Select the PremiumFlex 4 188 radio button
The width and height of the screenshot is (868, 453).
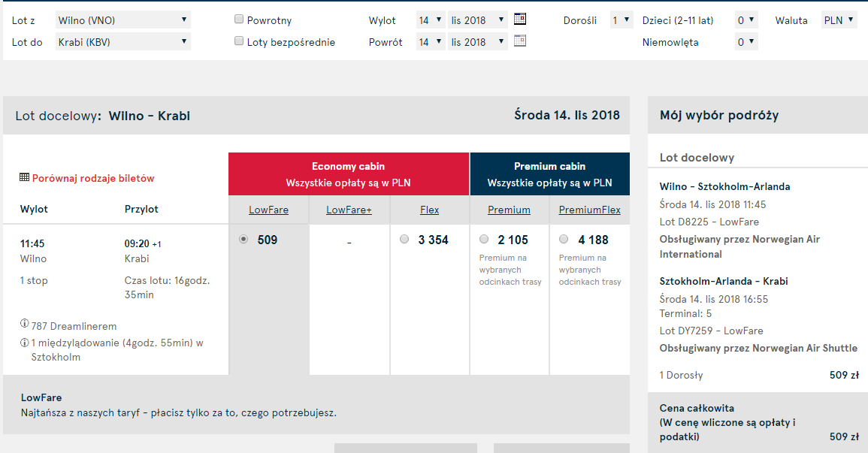point(564,239)
